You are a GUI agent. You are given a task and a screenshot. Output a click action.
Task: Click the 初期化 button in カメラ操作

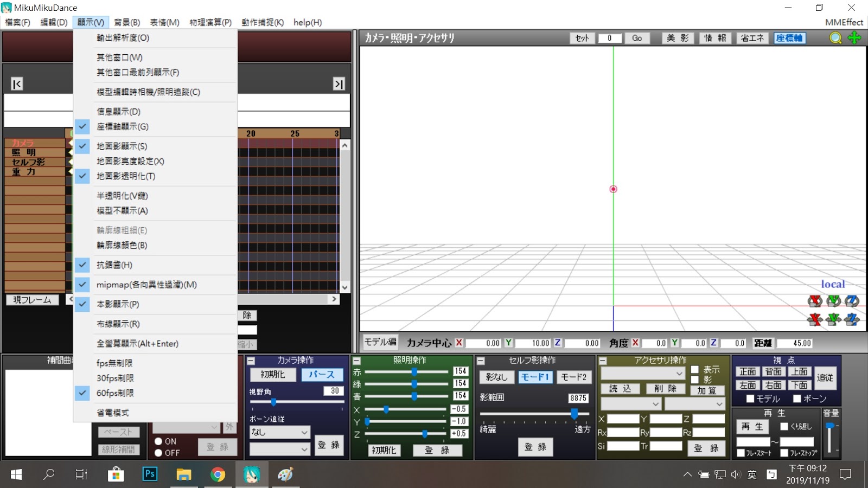pos(273,375)
